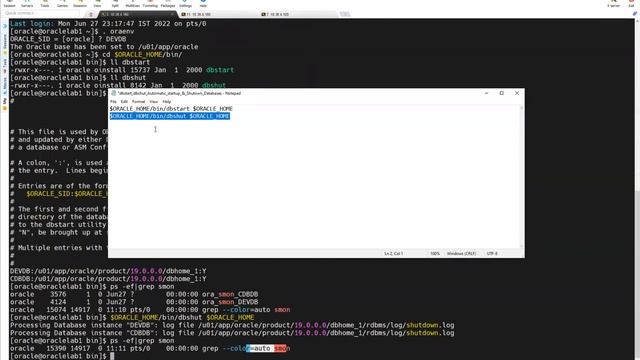Screen dimensions: 640x360
Task: Open the Tunneling toolbar button
Action: tap(150, 4)
